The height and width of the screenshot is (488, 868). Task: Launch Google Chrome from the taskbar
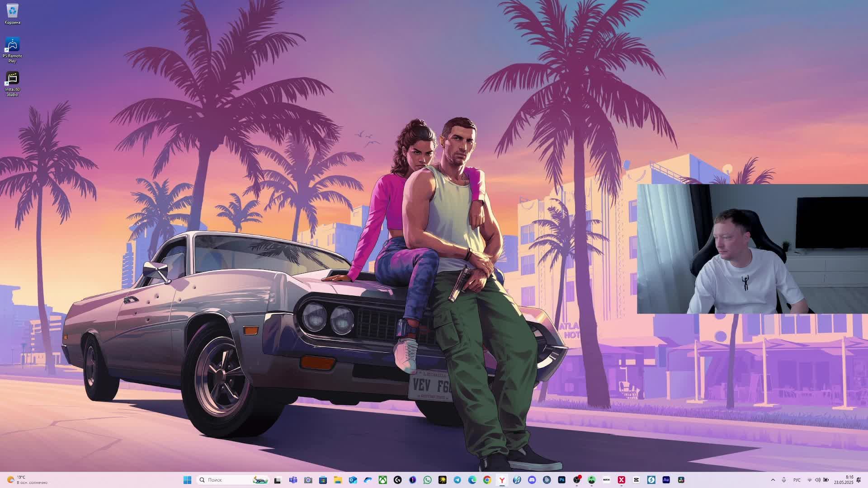(487, 480)
